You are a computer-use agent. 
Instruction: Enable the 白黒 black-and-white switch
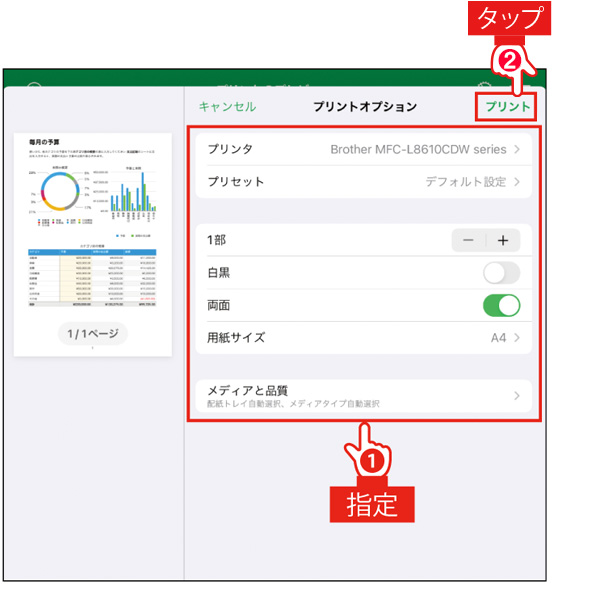(x=501, y=273)
